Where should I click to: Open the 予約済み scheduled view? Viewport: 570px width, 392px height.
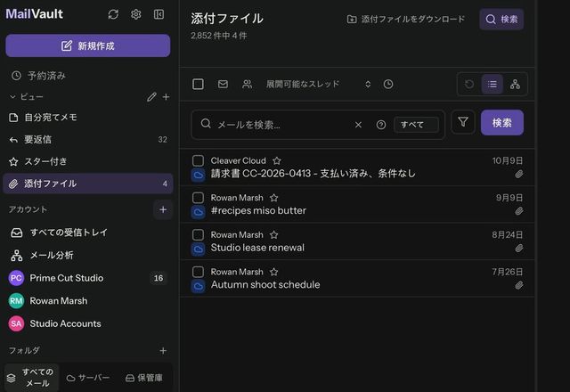pos(87,76)
